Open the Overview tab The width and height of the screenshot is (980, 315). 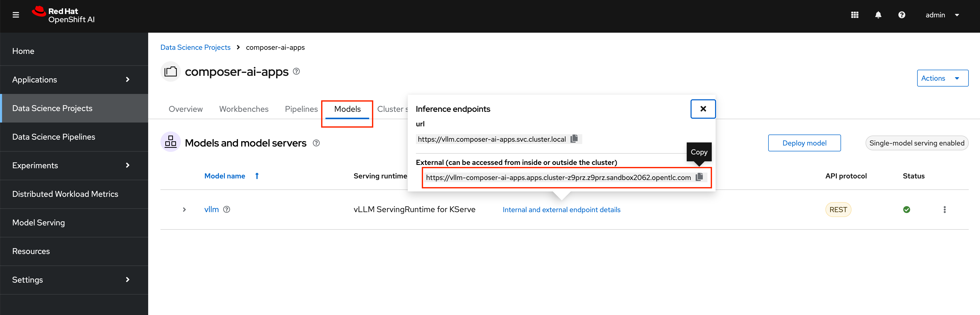(185, 109)
